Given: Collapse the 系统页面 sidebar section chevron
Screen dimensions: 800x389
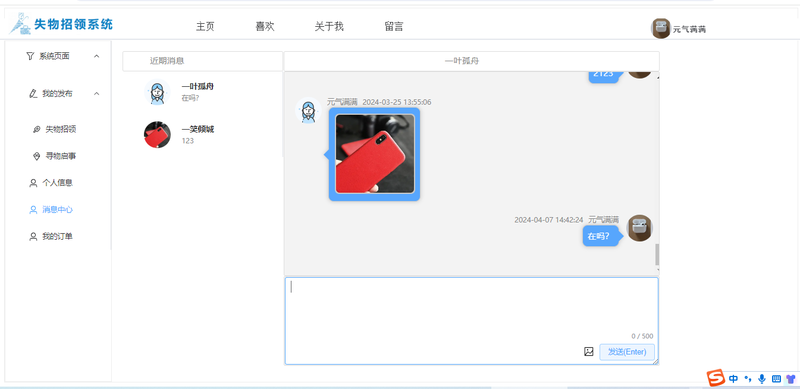Looking at the screenshot, I should coord(96,56).
